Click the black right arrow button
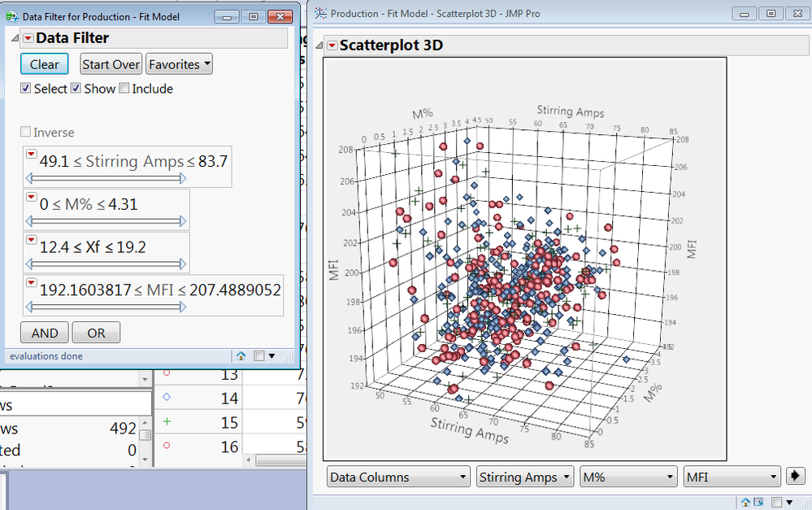This screenshot has width=812, height=510. click(796, 476)
